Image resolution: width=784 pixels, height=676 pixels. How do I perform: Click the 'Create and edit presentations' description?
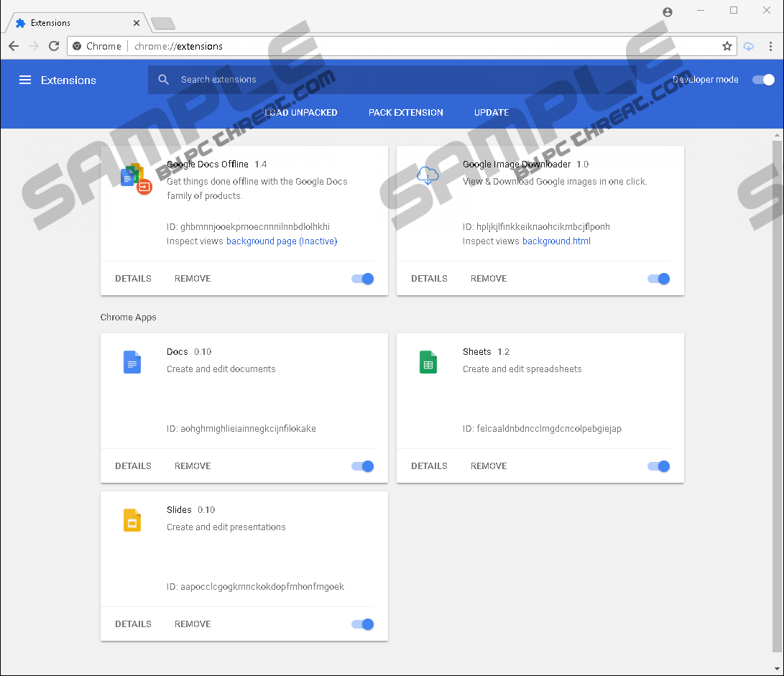[226, 527]
